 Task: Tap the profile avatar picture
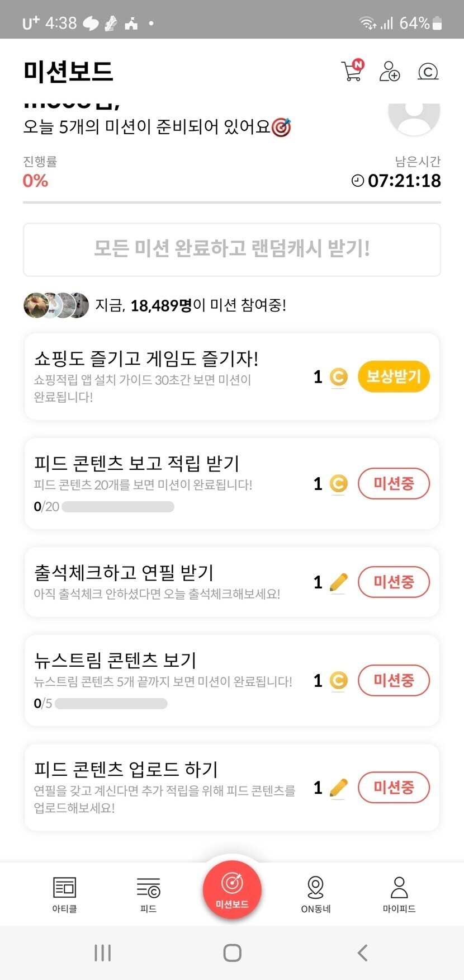pos(414,116)
